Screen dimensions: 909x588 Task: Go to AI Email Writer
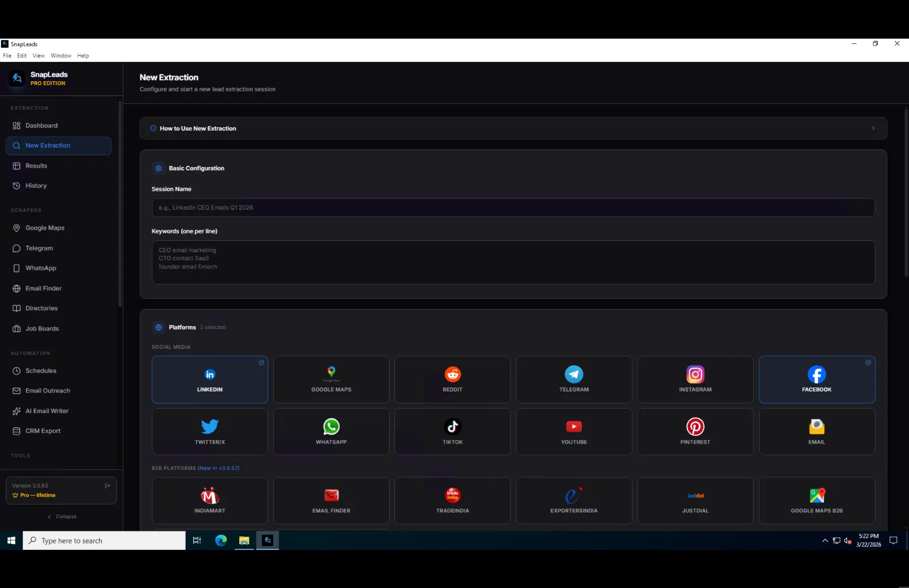[x=47, y=411]
